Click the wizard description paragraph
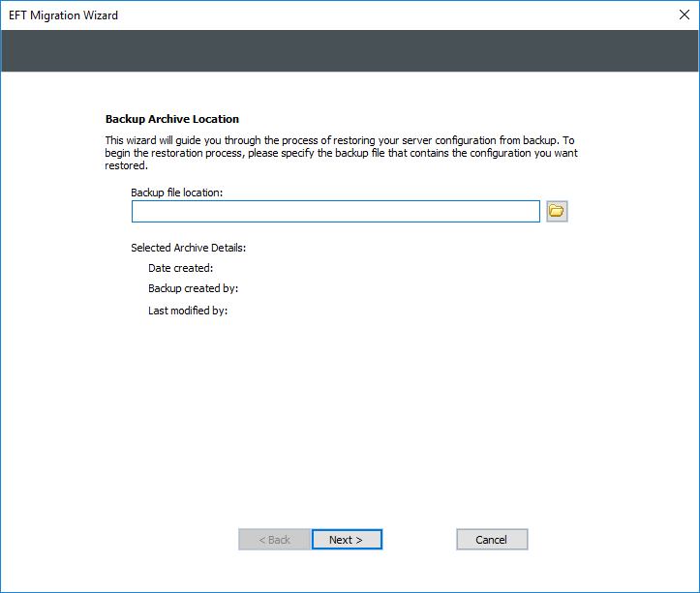This screenshot has height=593, width=700. (339, 153)
